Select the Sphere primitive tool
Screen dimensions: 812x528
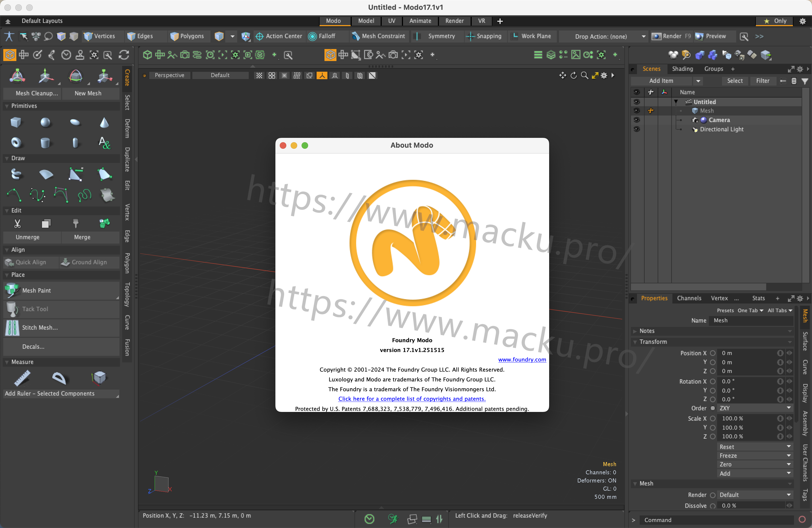pyautogui.click(x=45, y=122)
